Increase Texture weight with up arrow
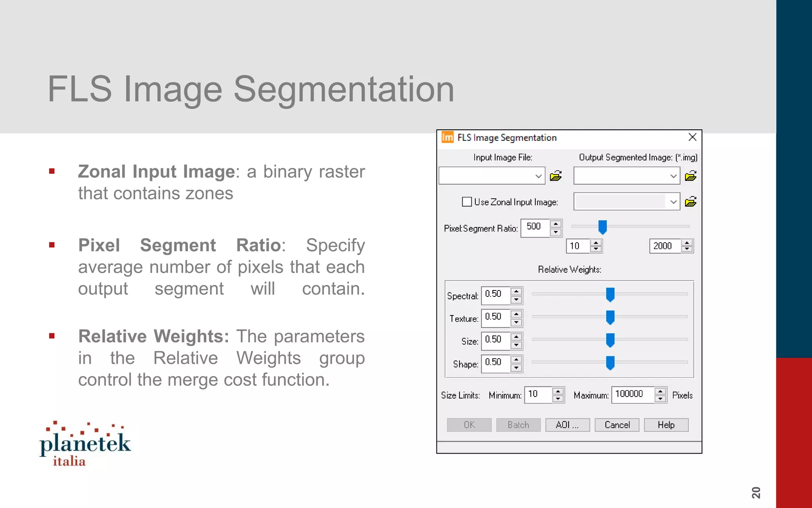The width and height of the screenshot is (812, 508). click(x=516, y=314)
